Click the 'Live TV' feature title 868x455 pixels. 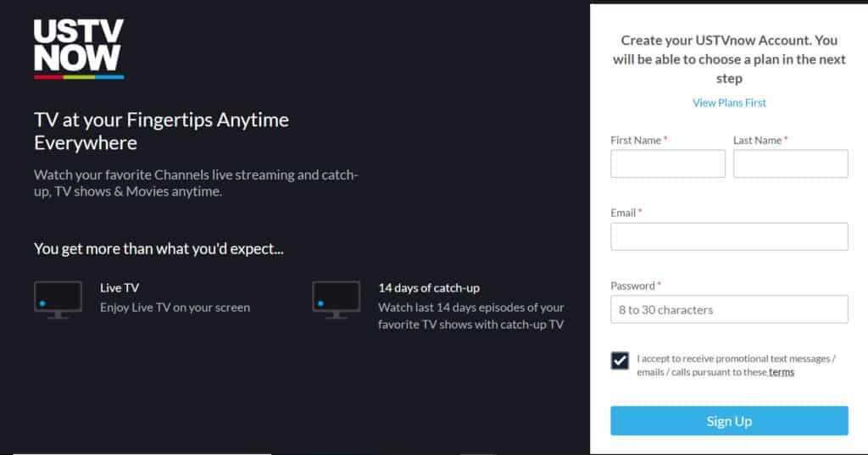(120, 288)
